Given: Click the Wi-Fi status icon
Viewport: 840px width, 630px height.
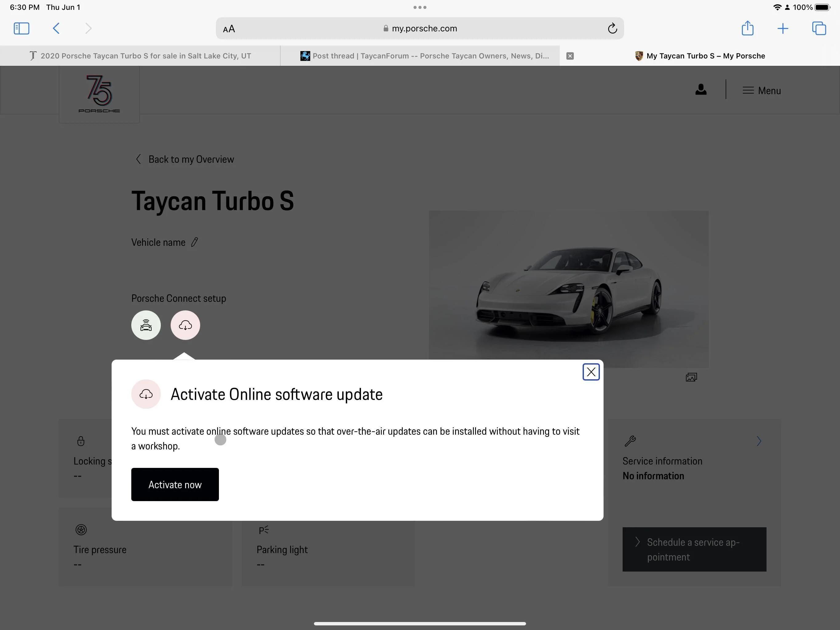Looking at the screenshot, I should coord(777,7).
